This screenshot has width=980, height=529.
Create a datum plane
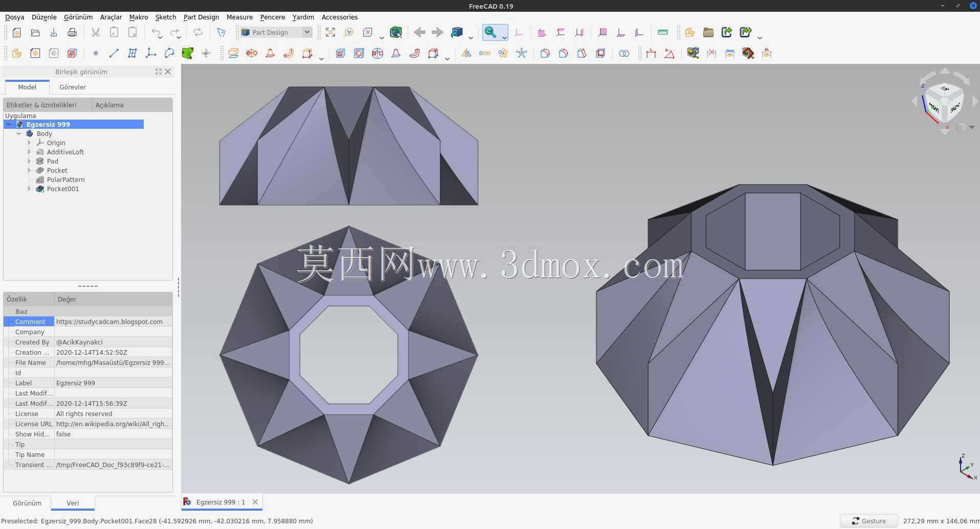coord(132,53)
